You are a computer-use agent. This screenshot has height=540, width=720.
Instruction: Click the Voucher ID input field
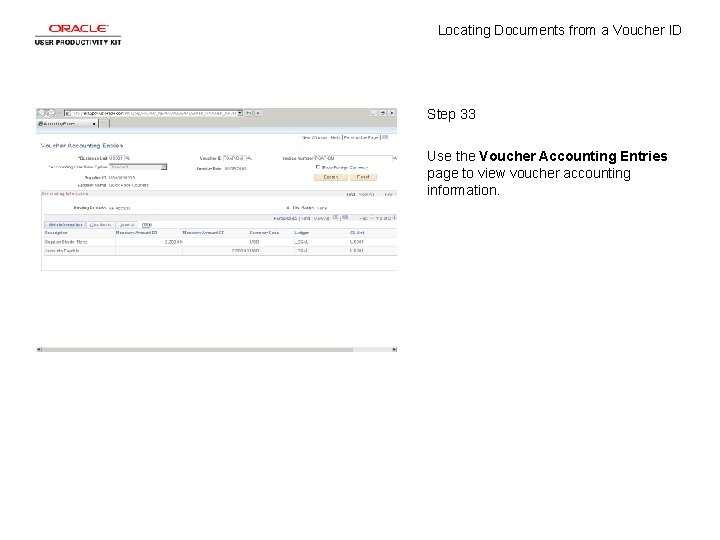235,158
